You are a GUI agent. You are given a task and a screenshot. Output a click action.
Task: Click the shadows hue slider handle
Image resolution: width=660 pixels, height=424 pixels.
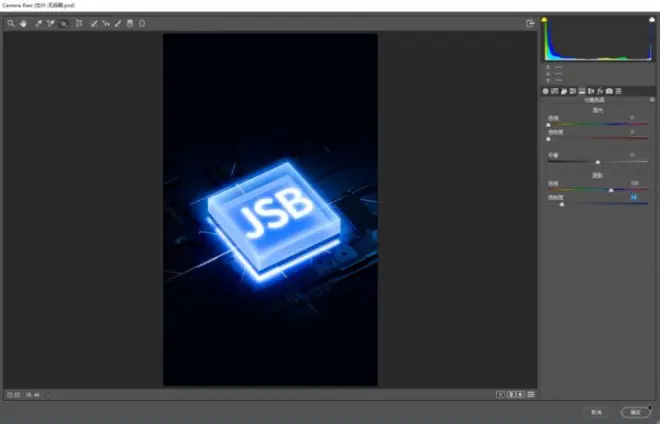pyautogui.click(x=611, y=190)
